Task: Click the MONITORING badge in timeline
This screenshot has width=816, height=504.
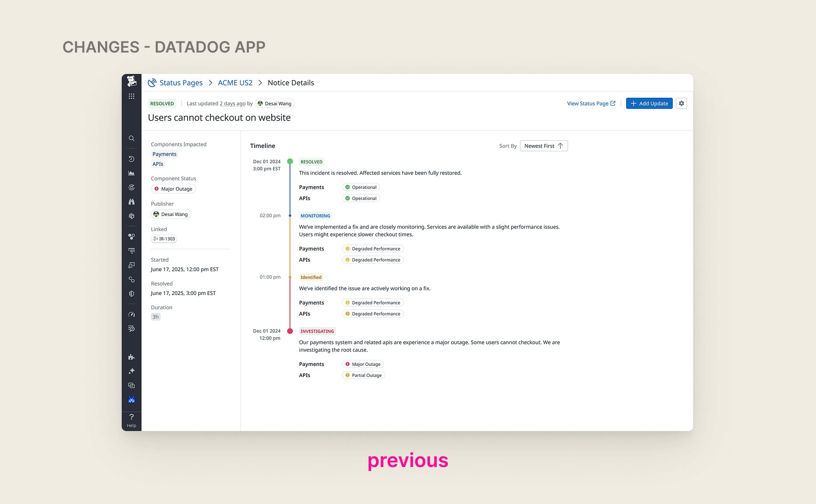Action: point(315,216)
